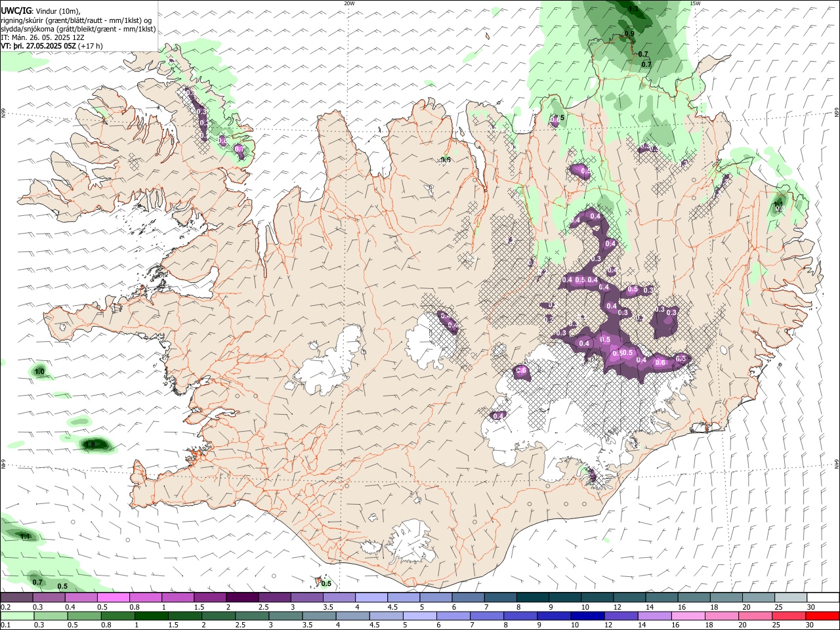
Task: Click the lightest green rain swatch labeled 0.1
Action: click(x=16, y=616)
